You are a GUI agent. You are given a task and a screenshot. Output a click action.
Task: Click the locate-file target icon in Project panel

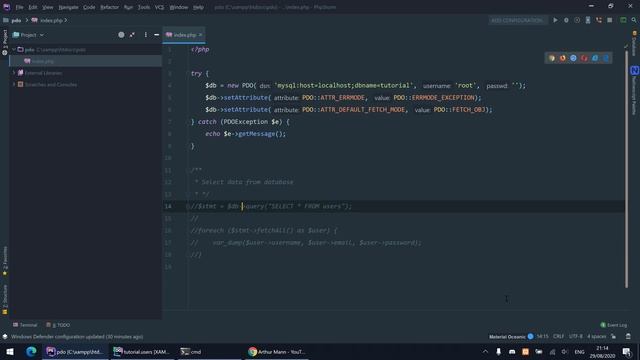[121, 35]
